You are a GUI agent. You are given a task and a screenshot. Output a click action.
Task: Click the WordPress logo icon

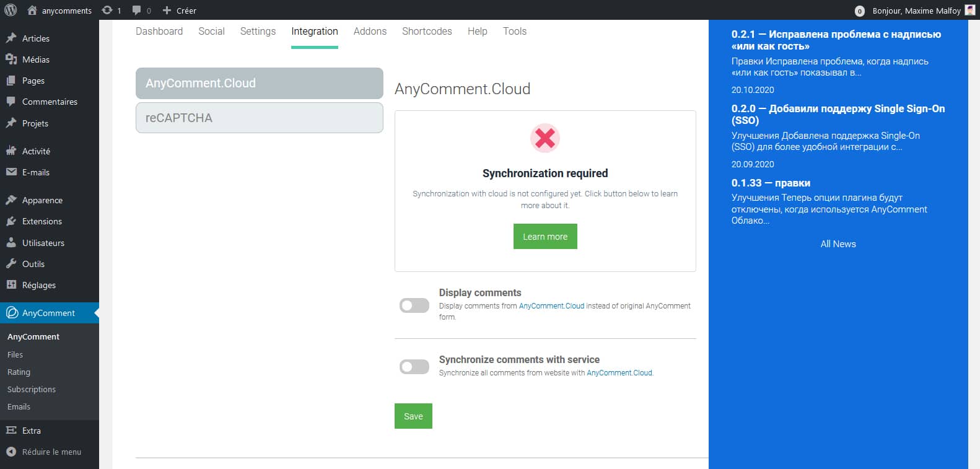(x=11, y=10)
